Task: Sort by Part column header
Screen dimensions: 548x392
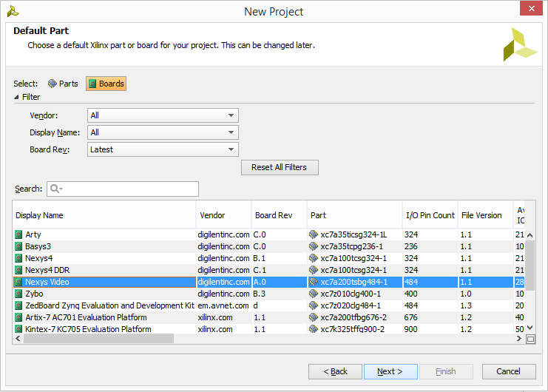Action: pyautogui.click(x=355, y=215)
